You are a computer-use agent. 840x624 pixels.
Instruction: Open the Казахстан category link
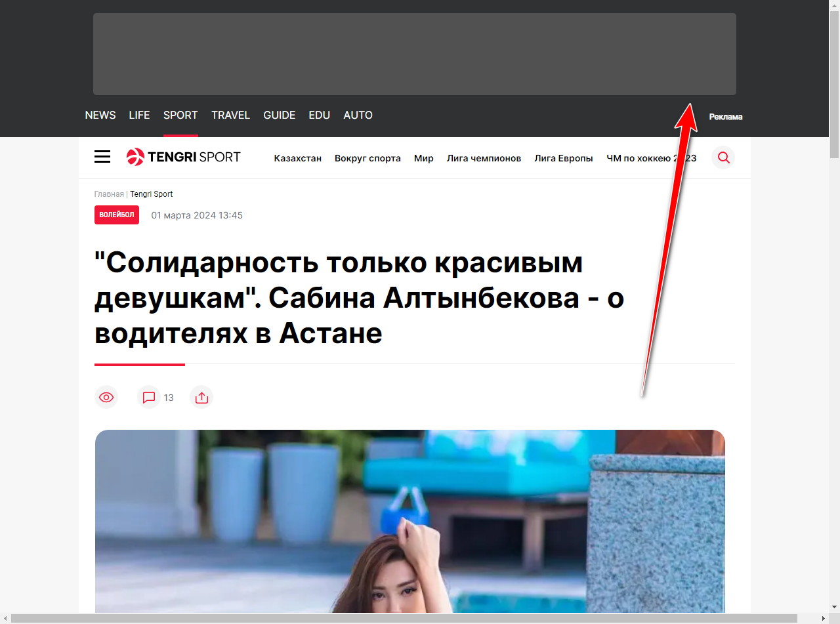click(x=297, y=158)
